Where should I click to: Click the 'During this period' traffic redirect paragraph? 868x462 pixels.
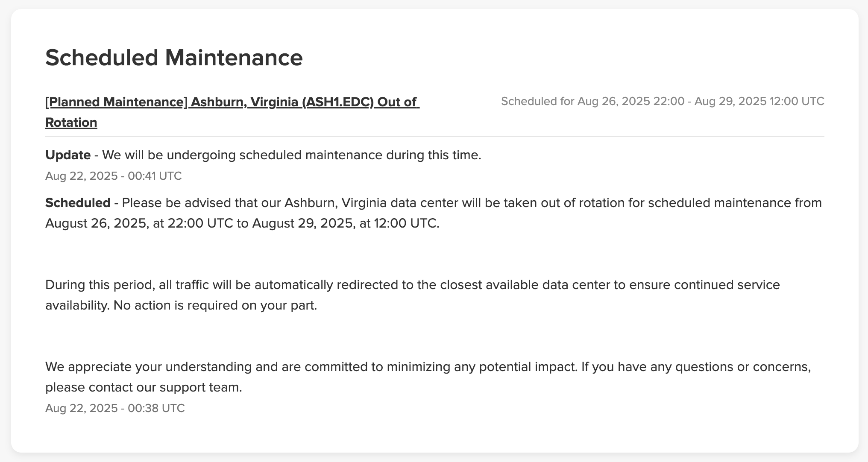[413, 295]
